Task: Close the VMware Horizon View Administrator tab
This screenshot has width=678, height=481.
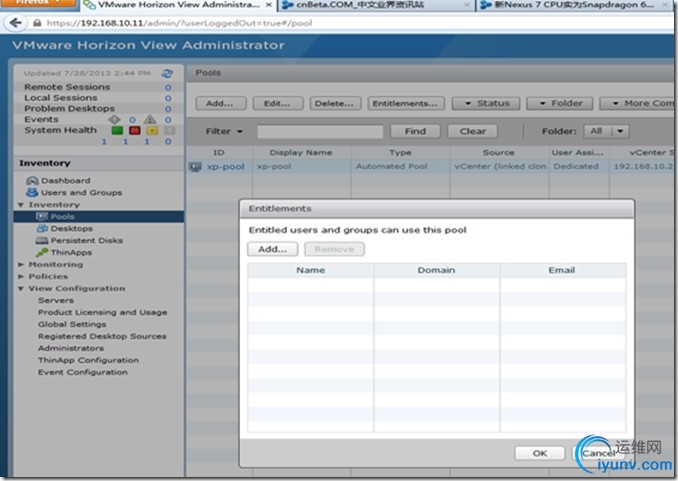Action: point(269,5)
